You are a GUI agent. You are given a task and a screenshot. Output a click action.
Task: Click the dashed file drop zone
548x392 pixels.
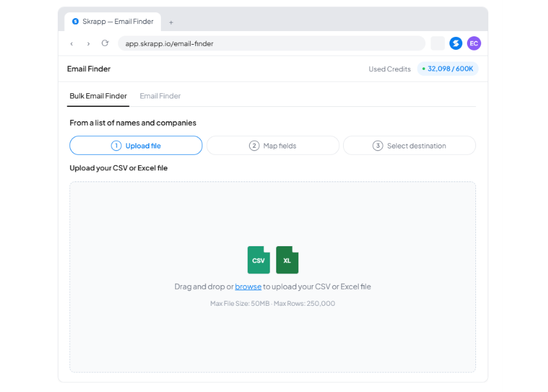272,277
